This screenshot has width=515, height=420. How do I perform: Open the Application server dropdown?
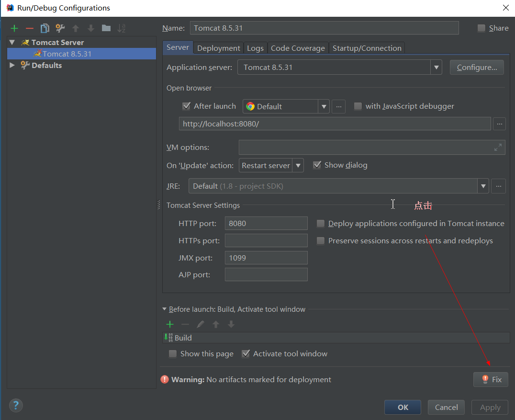(436, 68)
